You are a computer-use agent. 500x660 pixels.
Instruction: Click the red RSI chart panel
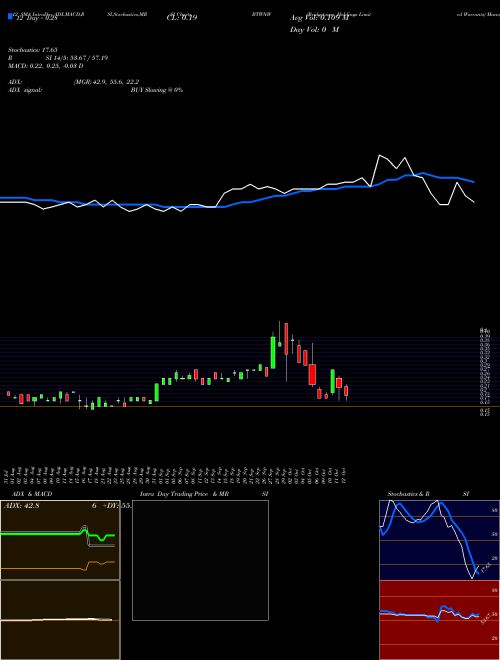439,620
